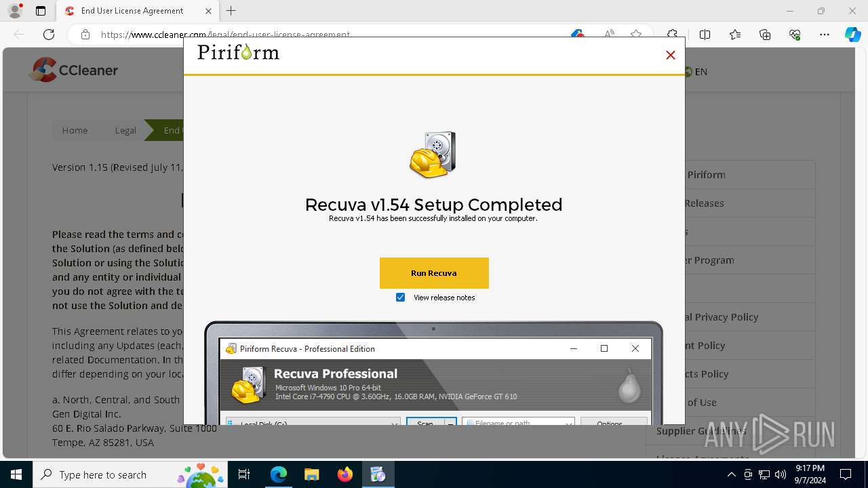The image size is (868, 488).
Task: Refresh the current page
Action: pos(49,35)
